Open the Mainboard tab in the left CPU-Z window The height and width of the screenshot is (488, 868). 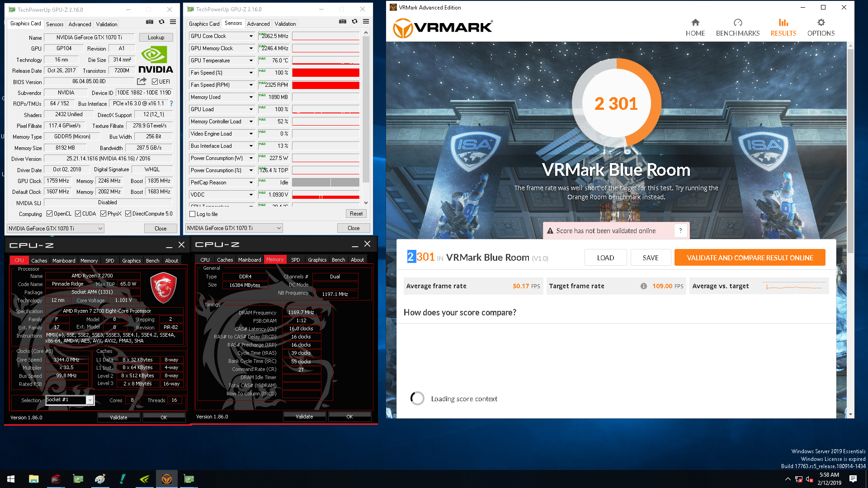[x=64, y=261]
